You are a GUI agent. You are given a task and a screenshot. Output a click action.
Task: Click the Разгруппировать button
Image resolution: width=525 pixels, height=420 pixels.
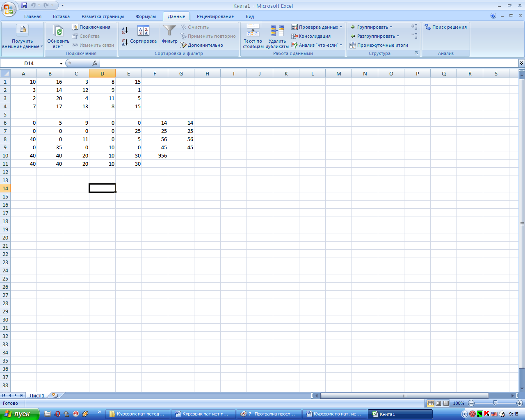pos(372,36)
